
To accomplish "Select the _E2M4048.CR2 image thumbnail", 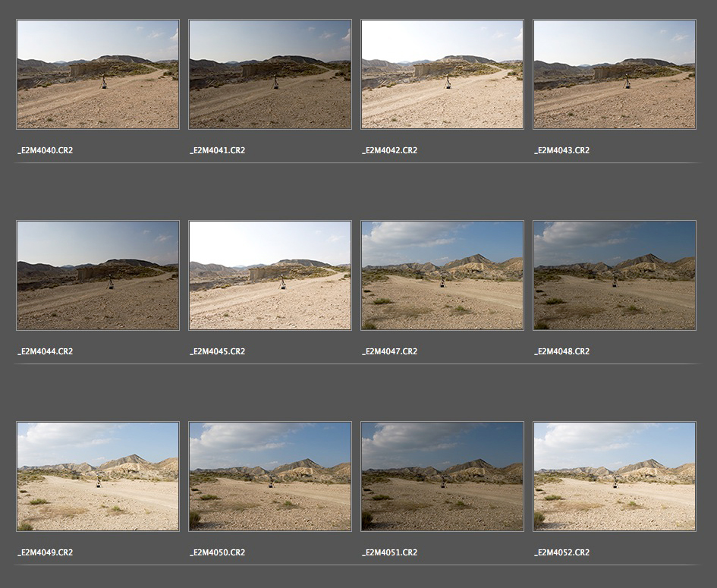I will (x=615, y=275).
